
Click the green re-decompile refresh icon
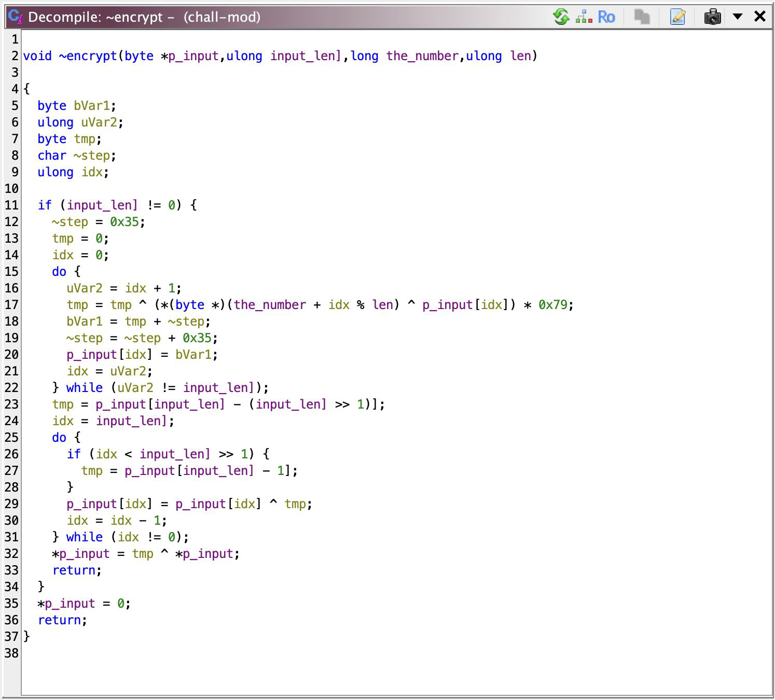click(x=561, y=17)
